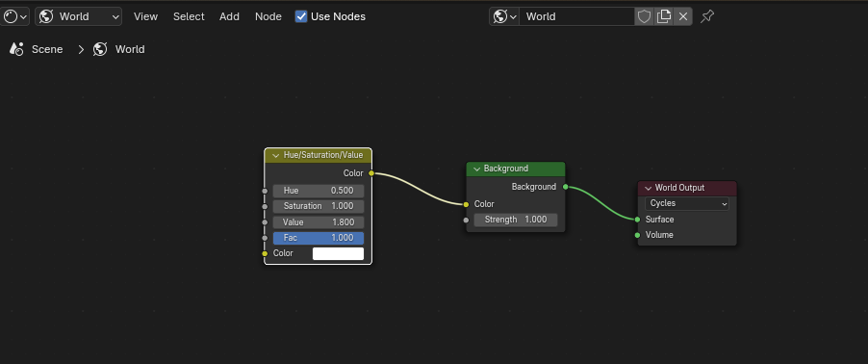Adjust the Value 1.800 field

coord(319,222)
